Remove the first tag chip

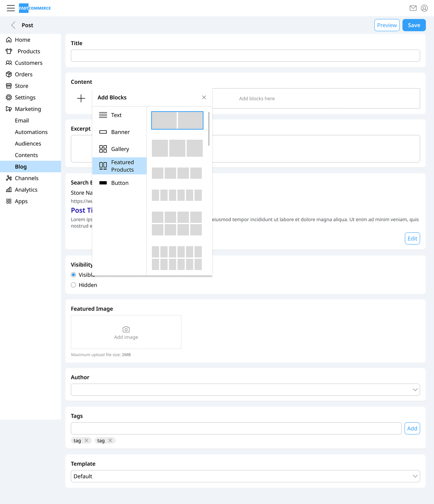[86, 441]
